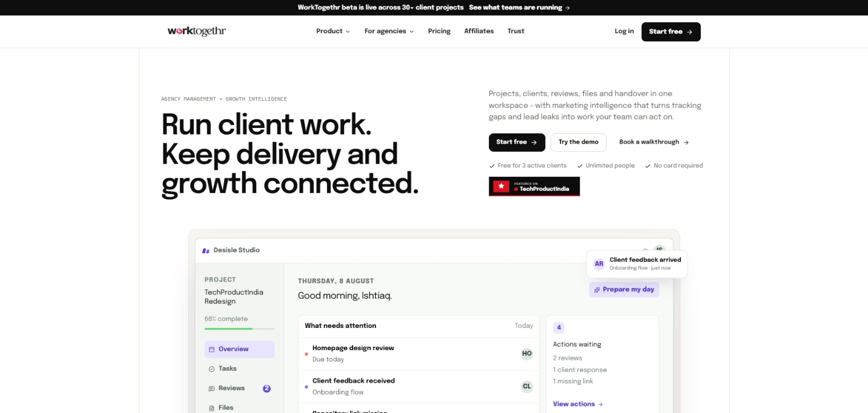Image resolution: width=868 pixels, height=413 pixels.
Task: Open the Client feedback received item
Action: point(419,387)
